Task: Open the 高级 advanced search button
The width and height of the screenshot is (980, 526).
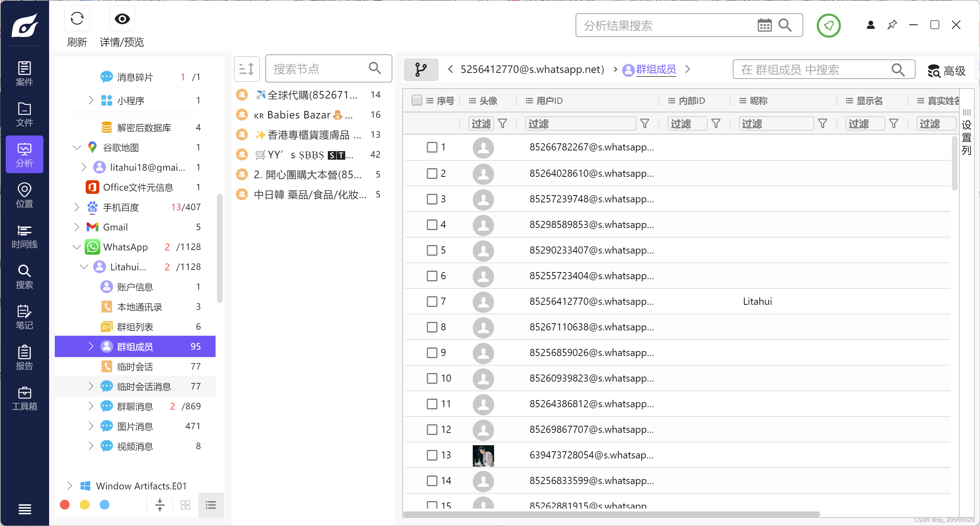Action: (x=946, y=70)
